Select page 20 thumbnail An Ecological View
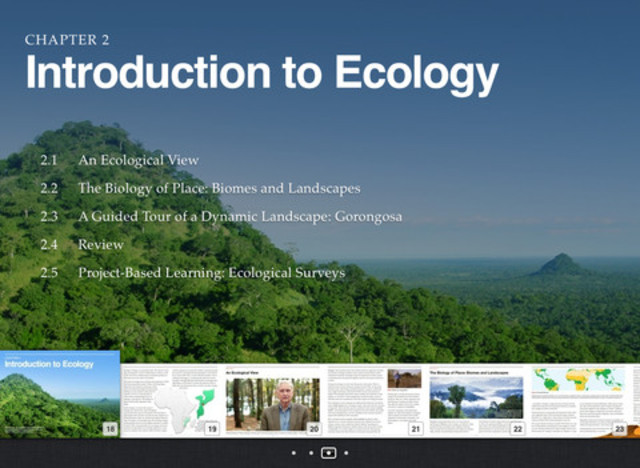 point(273,400)
